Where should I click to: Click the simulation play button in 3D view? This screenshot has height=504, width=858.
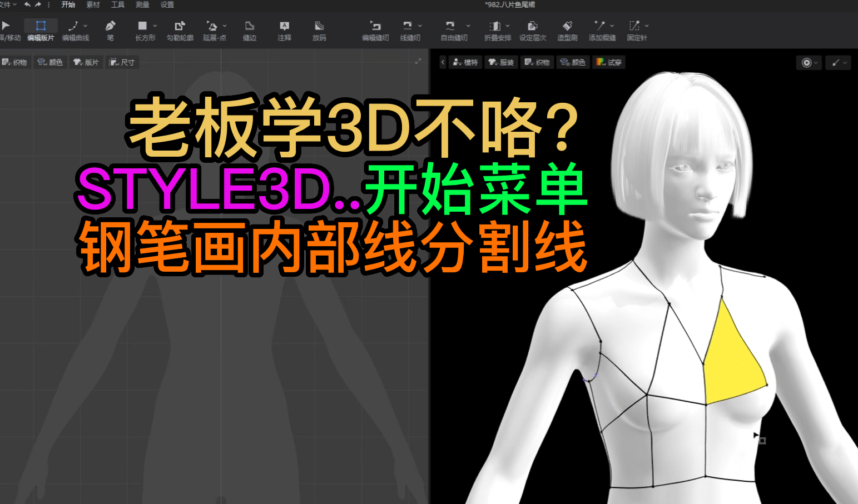pos(806,63)
